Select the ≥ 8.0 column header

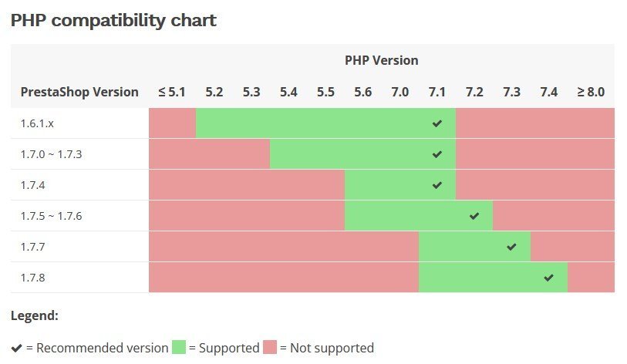click(x=591, y=92)
